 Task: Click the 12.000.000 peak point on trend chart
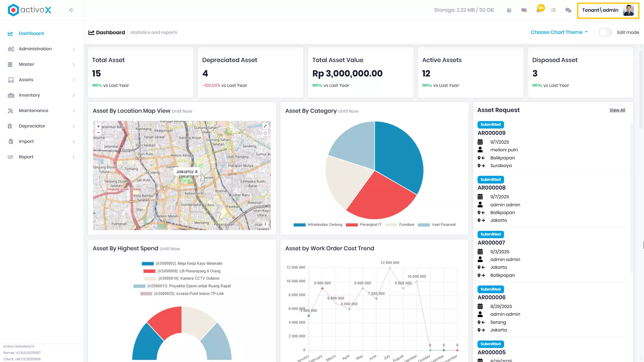[x=390, y=268]
